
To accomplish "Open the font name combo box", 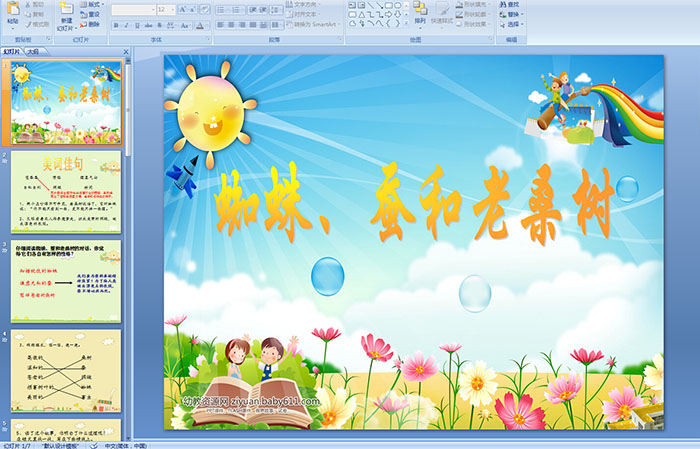I will [x=133, y=10].
